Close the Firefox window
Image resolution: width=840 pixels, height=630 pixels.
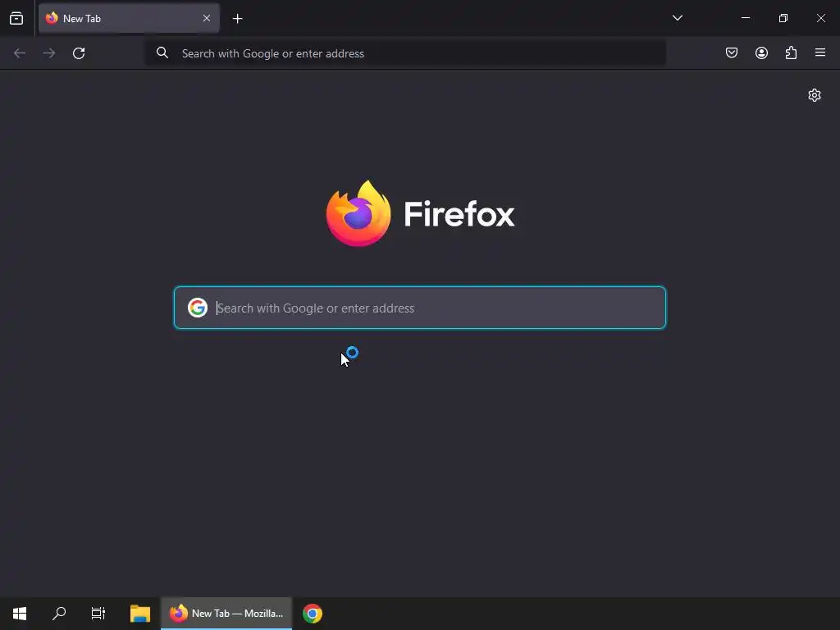coord(820,18)
